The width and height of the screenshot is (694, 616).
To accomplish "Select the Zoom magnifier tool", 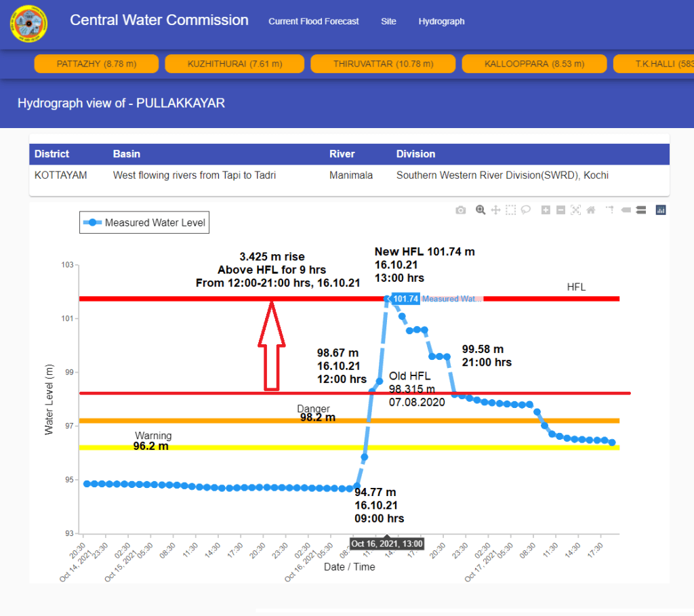I will pos(481,210).
